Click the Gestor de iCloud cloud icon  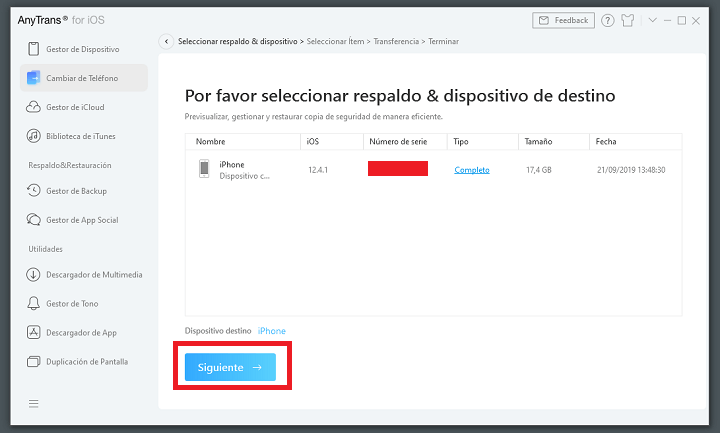(33, 107)
